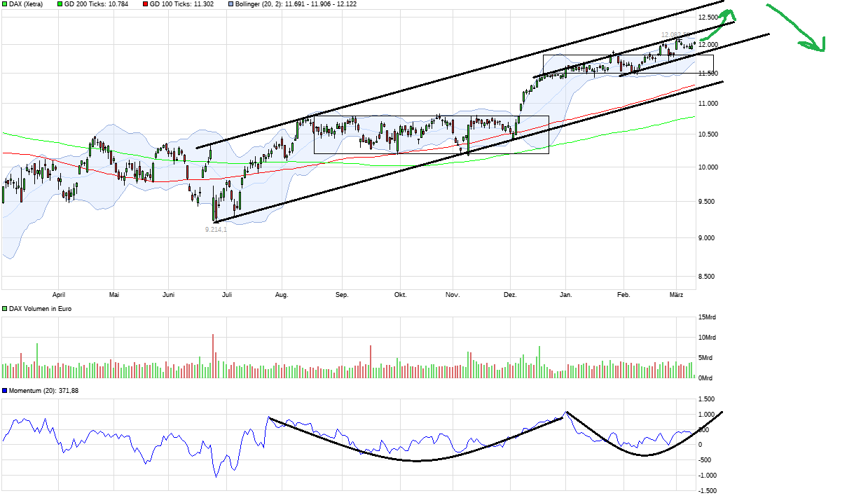Click the 10.000 price axis label
Screen dimensions: 868x498
[708, 167]
